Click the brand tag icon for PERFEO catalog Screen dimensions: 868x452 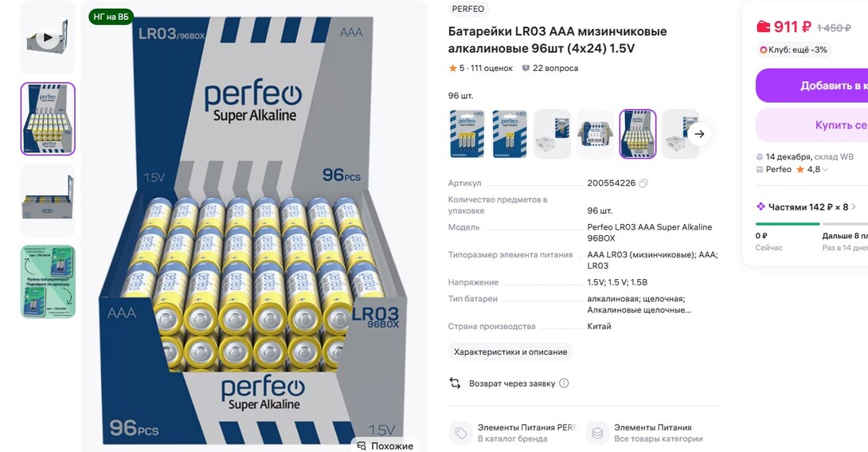pos(460,433)
